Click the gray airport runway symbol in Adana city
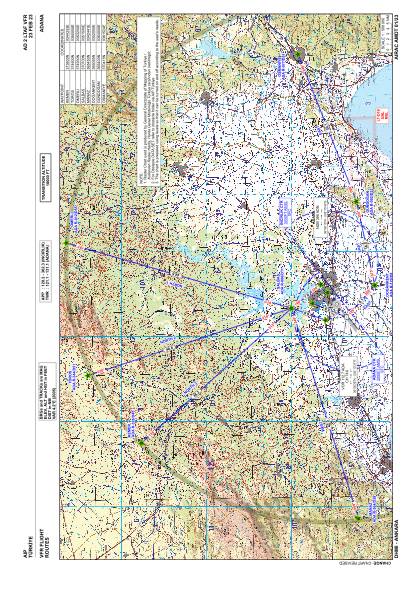 tap(337, 304)
